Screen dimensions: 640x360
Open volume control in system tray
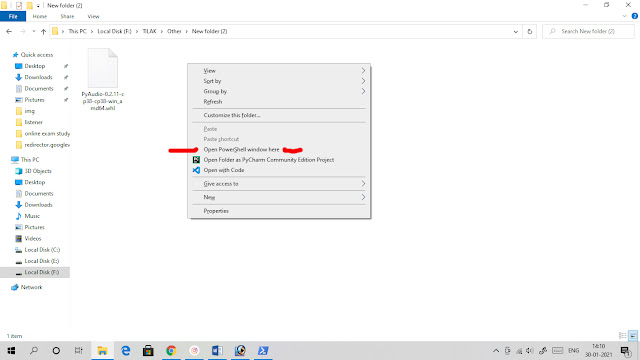(530, 351)
